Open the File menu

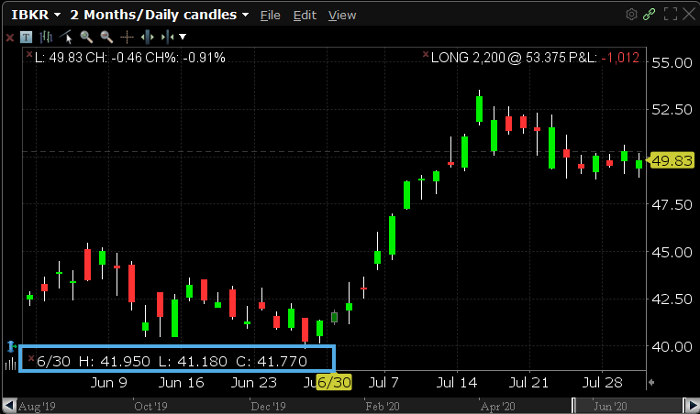pos(270,15)
